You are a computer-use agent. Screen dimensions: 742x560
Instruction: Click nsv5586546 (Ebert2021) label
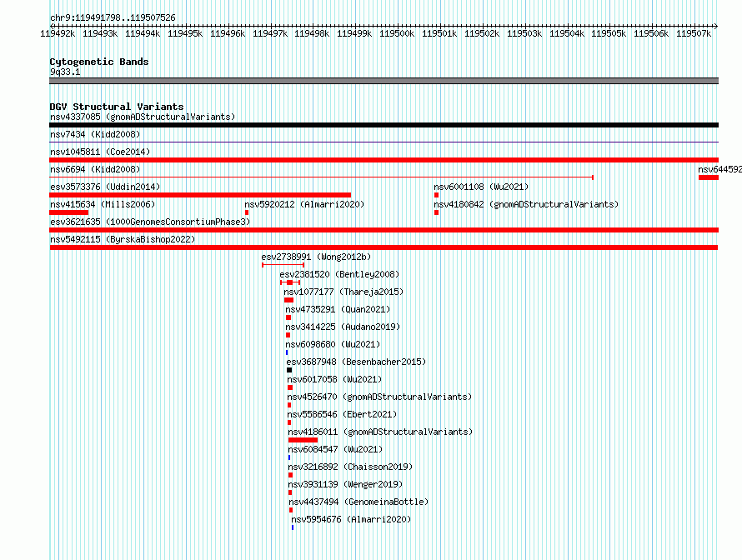click(342, 414)
